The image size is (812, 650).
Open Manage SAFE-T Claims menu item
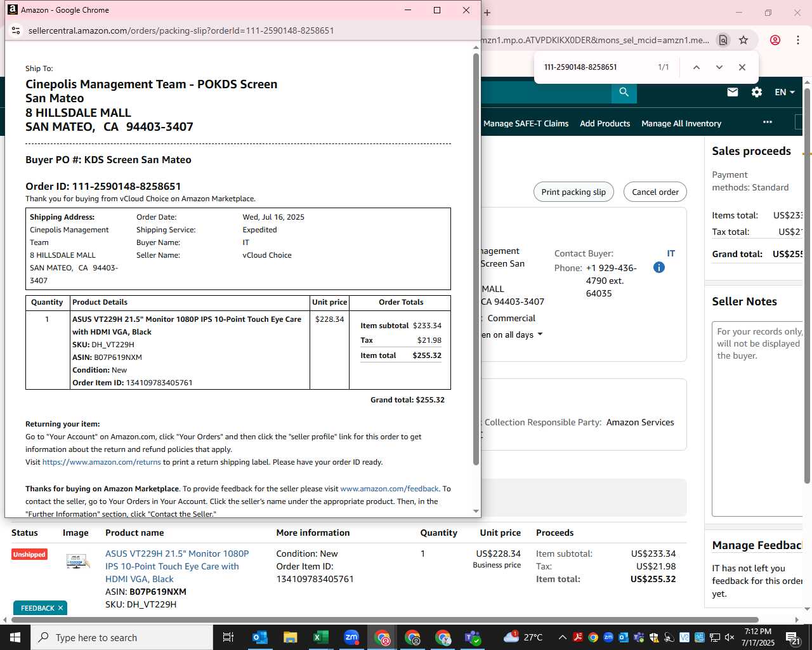pos(526,123)
